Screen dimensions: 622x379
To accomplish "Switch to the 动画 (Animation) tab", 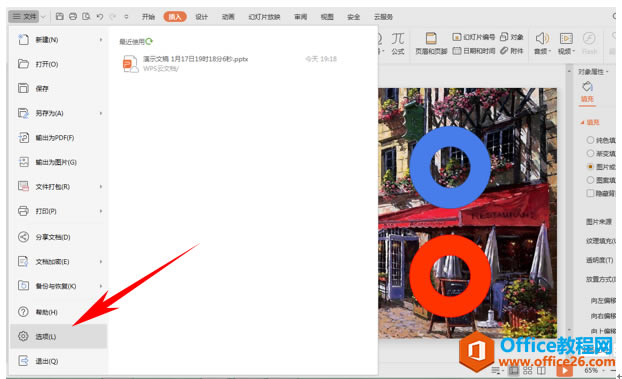I will click(228, 17).
